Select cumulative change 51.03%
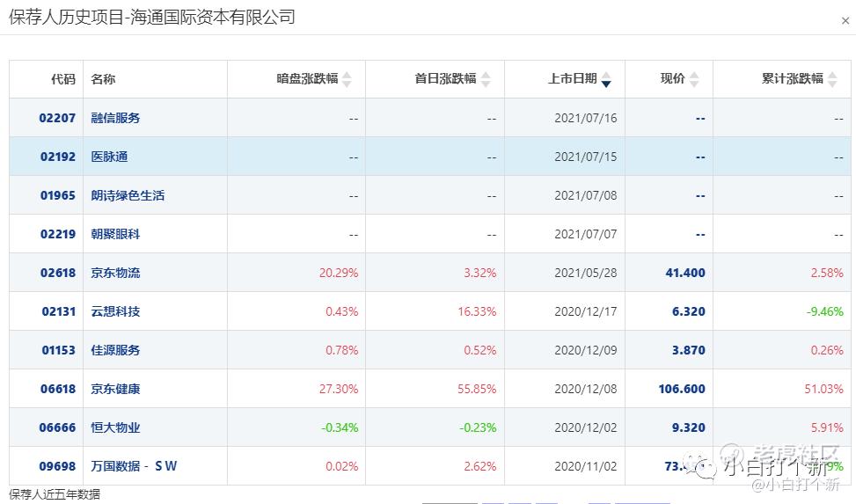 (823, 390)
